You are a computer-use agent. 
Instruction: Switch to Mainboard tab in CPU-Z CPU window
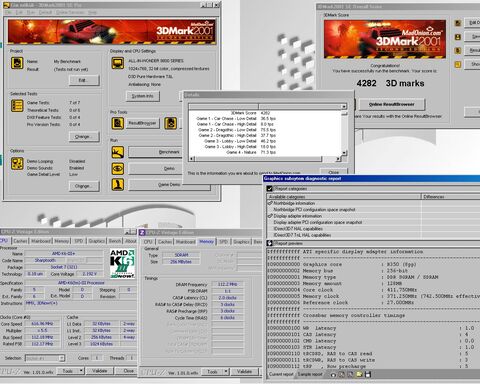coord(41,241)
